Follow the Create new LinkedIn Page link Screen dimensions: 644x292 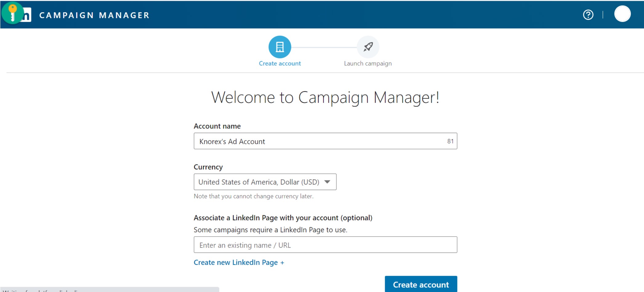click(239, 262)
